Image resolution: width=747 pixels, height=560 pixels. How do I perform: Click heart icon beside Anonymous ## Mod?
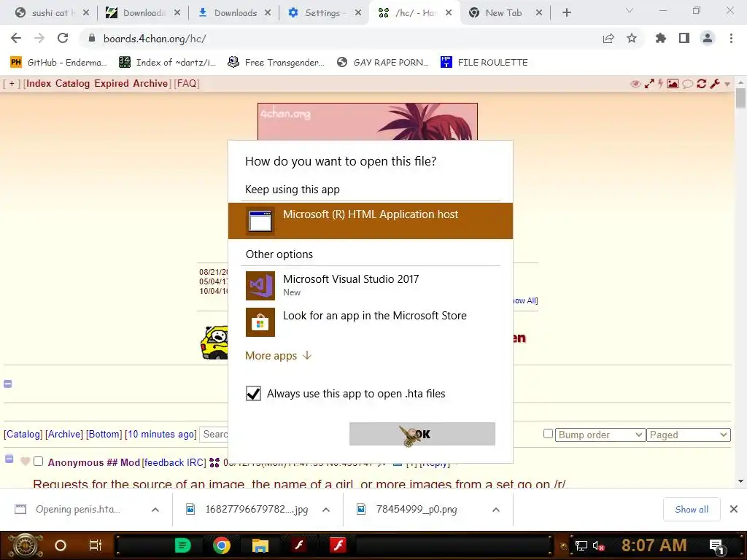click(x=26, y=462)
